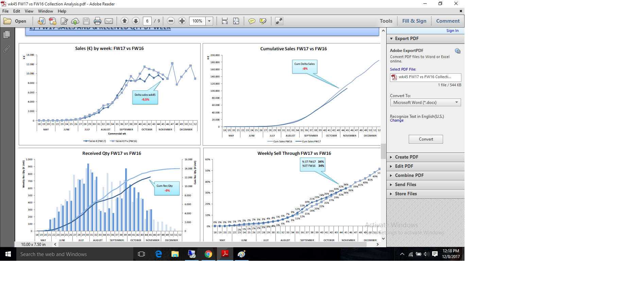This screenshot has height=290, width=644.
Task: Open the Tools pane
Action: click(x=386, y=21)
